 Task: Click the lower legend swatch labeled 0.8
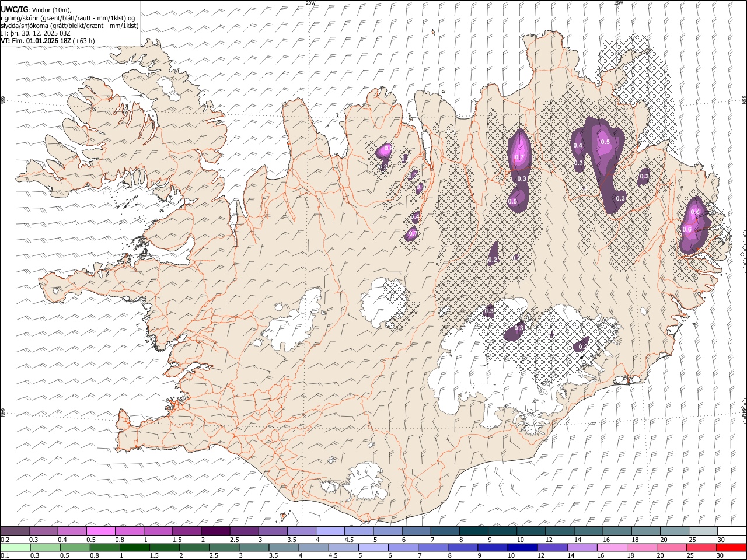tap(104, 547)
